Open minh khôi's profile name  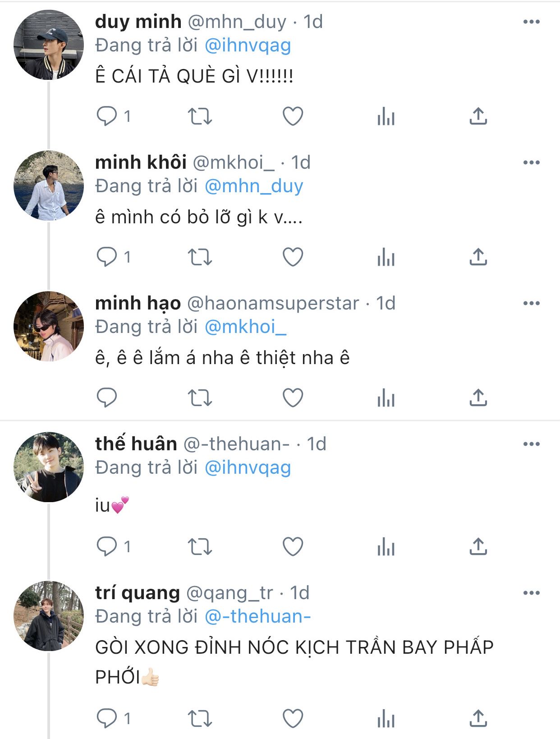141,162
